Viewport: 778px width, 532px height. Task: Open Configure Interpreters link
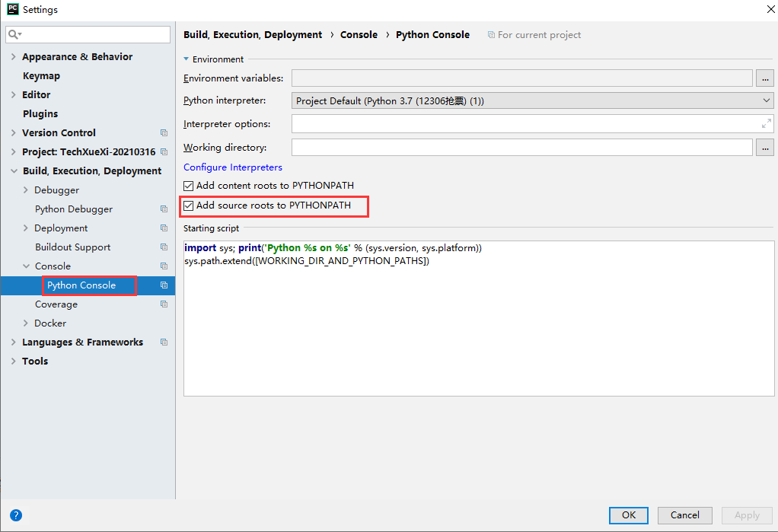233,167
